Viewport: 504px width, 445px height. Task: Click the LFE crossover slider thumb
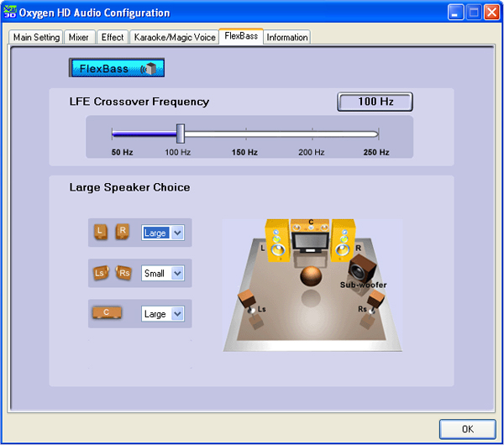(181, 133)
